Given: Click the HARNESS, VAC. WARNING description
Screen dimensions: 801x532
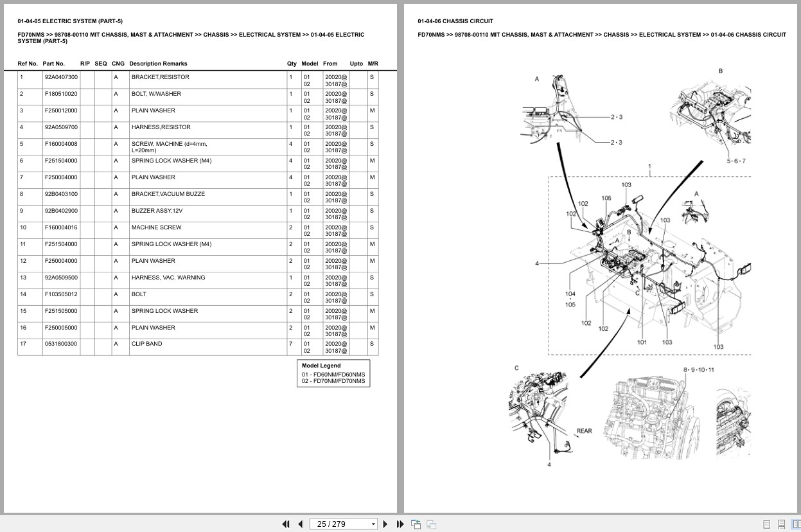Looking at the screenshot, I should pos(168,278).
